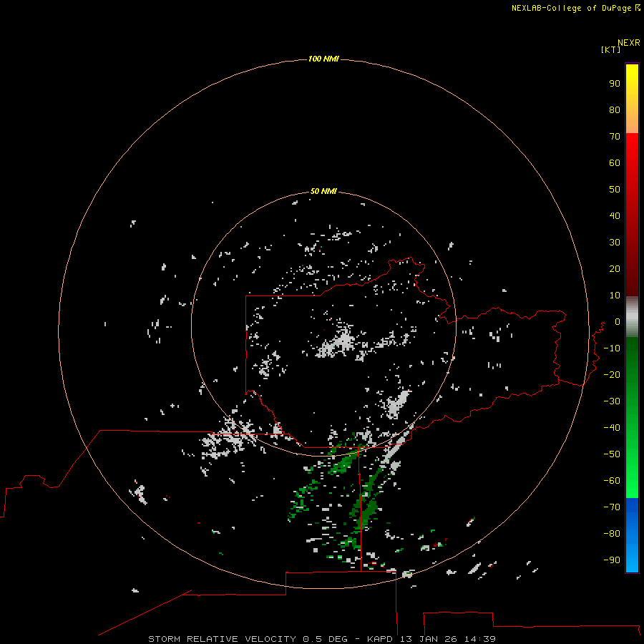Image resolution: width=644 pixels, height=644 pixels.
Task: Click the -30 value on the velocity scale
Action: (x=612, y=401)
